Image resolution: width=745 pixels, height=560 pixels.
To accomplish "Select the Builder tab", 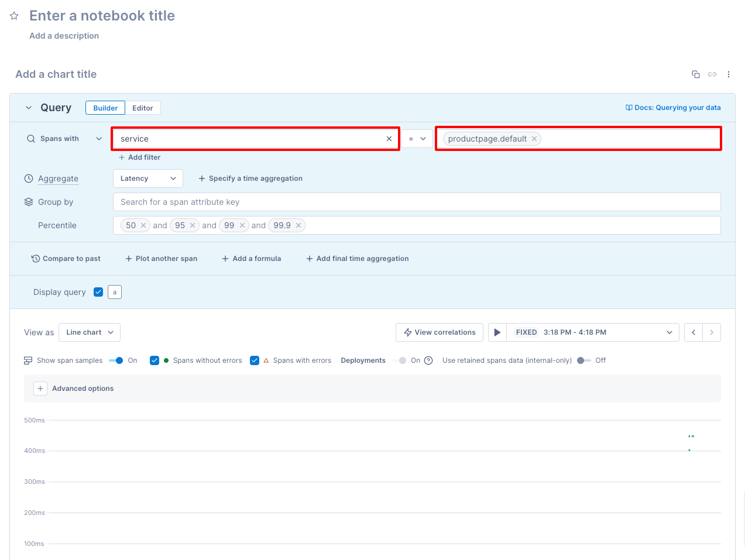I will [105, 108].
